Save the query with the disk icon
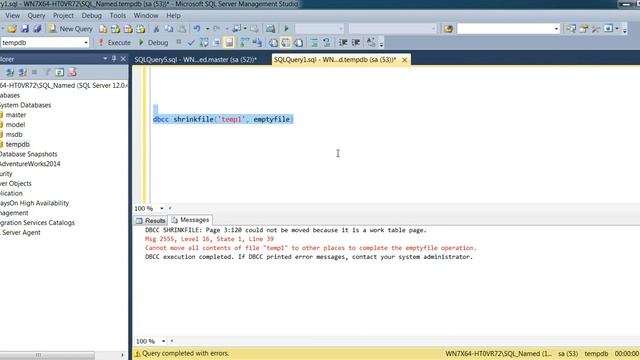Viewport: 640px width, 360px height. (25, 29)
